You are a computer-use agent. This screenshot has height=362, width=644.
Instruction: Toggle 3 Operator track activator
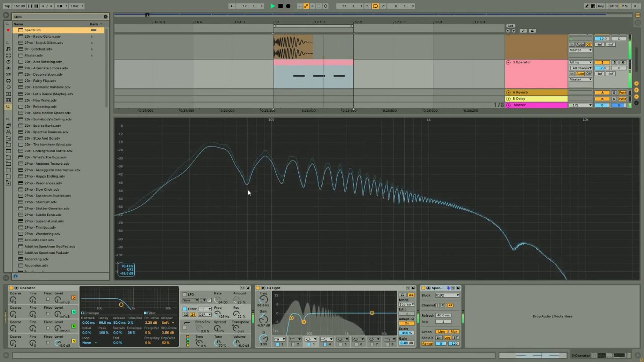pyautogui.click(x=602, y=62)
